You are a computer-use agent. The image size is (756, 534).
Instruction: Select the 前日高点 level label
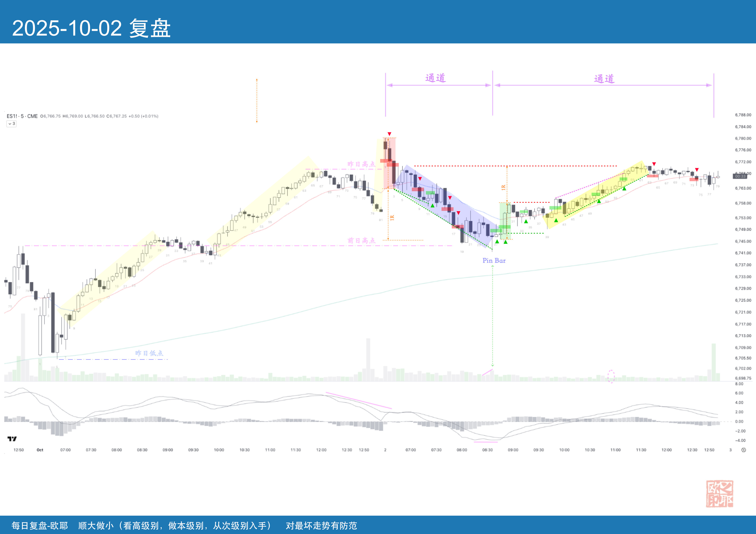pyautogui.click(x=361, y=241)
